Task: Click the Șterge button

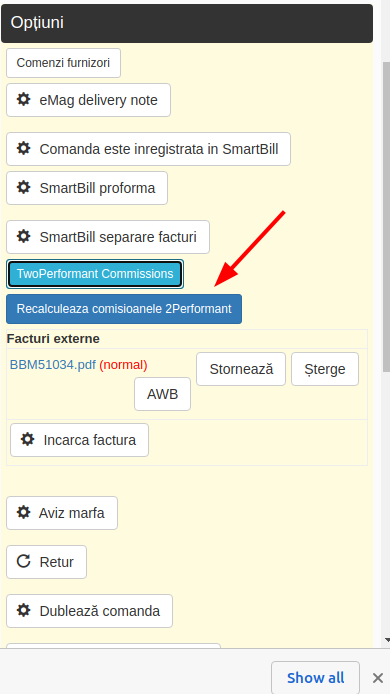Action: tap(325, 369)
